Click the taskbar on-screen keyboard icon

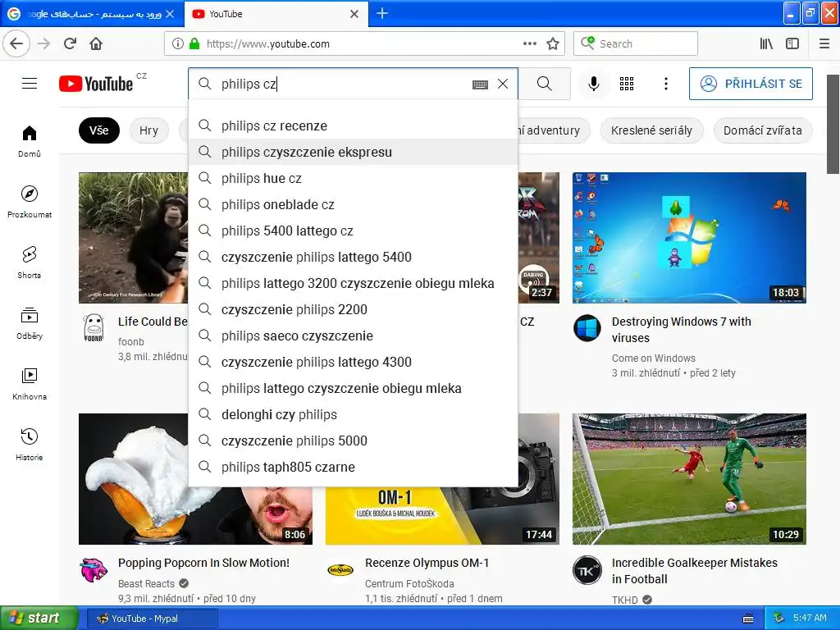pos(748,619)
